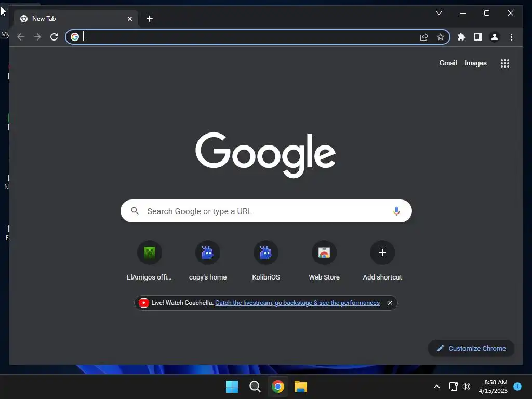Go forward with the forward arrow

(37, 37)
